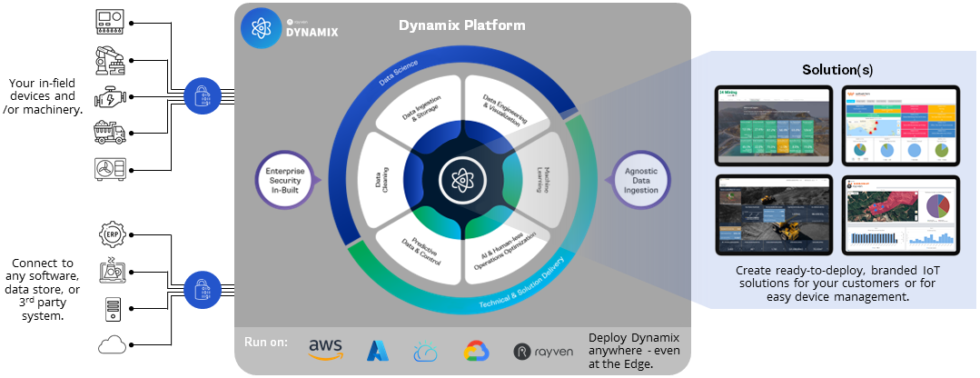Click the upper blue security lock icon
Screen dimensions: 980x378
click(x=203, y=97)
